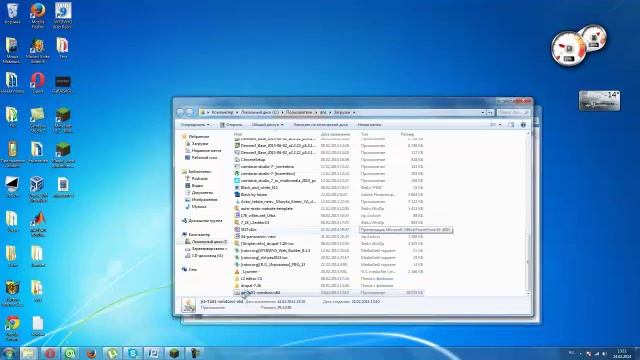Open the Изображения library in sidebar
640x360 pixels.
pos(201,200)
